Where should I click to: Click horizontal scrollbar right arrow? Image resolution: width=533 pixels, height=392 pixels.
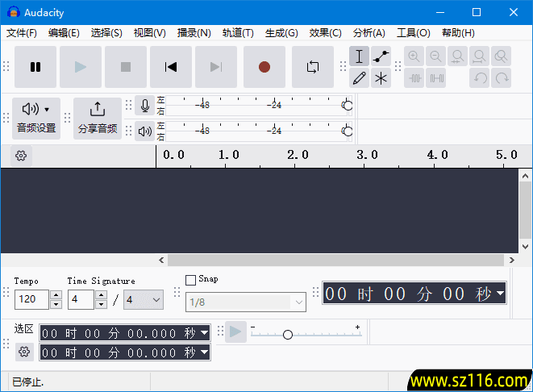coord(511,260)
